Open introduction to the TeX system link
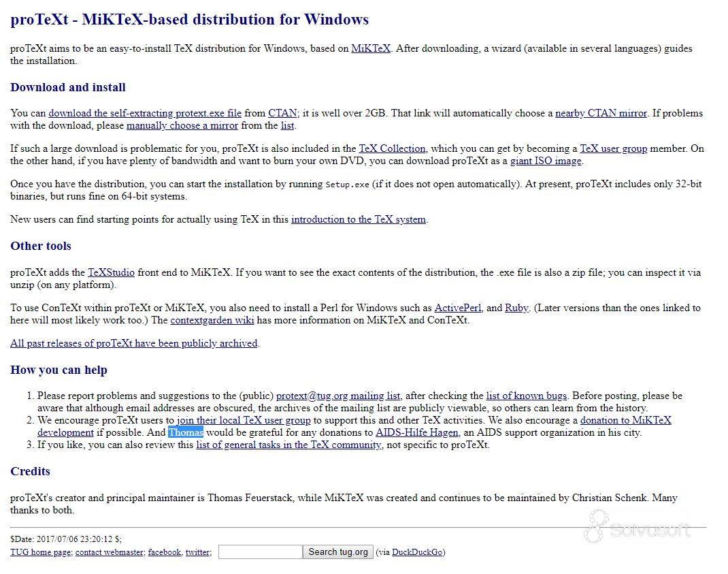The image size is (728, 574). (x=358, y=219)
